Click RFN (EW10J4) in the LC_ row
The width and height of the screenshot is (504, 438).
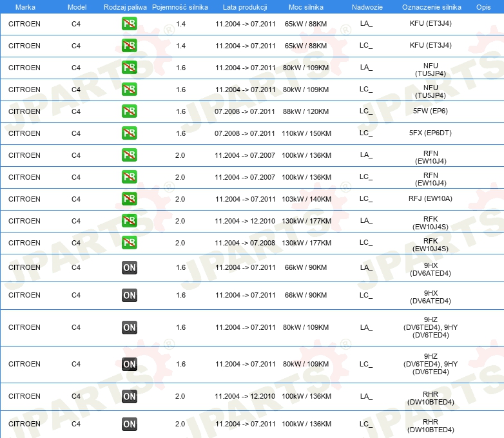pyautogui.click(x=431, y=179)
